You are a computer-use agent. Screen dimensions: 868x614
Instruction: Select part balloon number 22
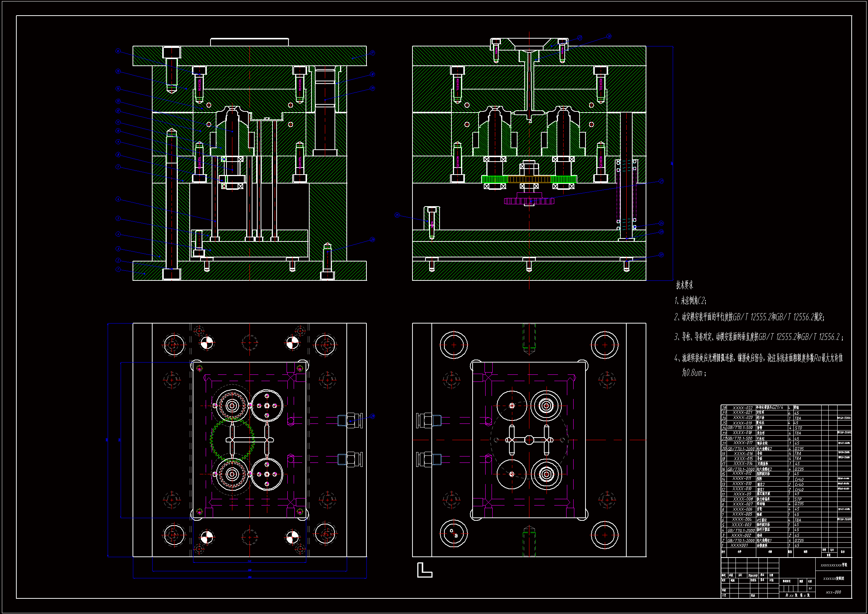[x=661, y=255]
